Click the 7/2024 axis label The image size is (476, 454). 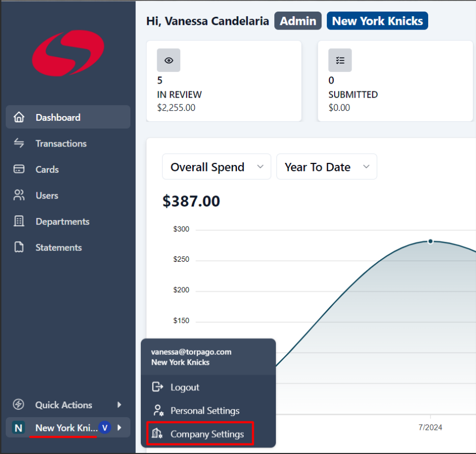430,427
